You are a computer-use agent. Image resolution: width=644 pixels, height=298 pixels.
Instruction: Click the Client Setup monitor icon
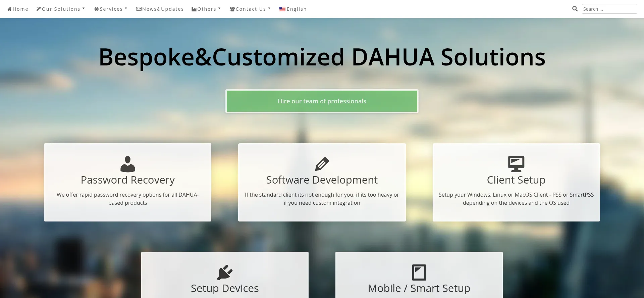pyautogui.click(x=516, y=164)
